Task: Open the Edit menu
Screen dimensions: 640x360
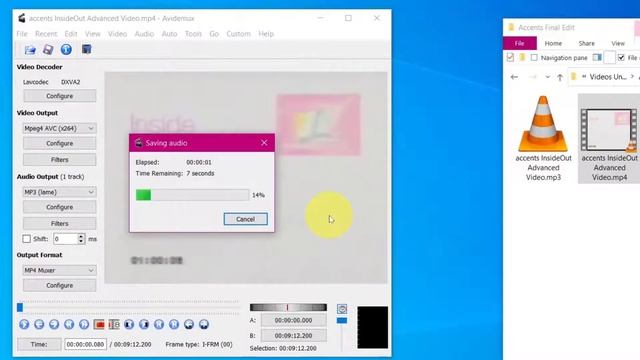Action: [71, 34]
